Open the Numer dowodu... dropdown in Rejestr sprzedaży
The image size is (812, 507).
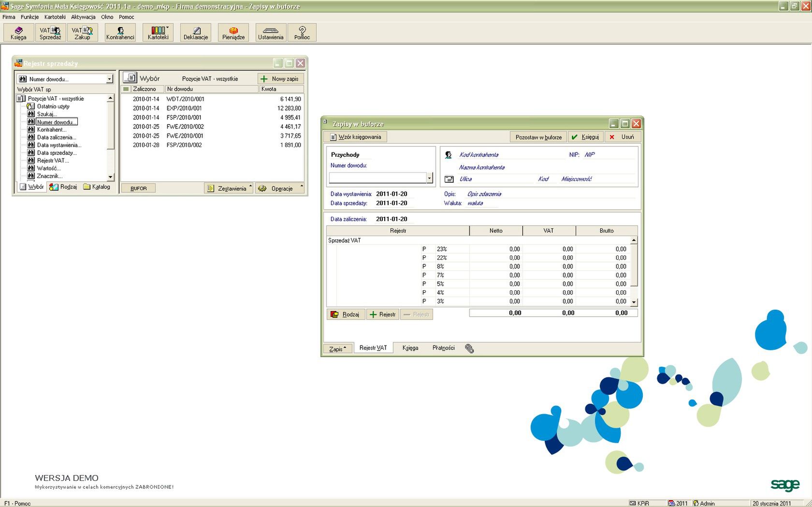(x=109, y=79)
